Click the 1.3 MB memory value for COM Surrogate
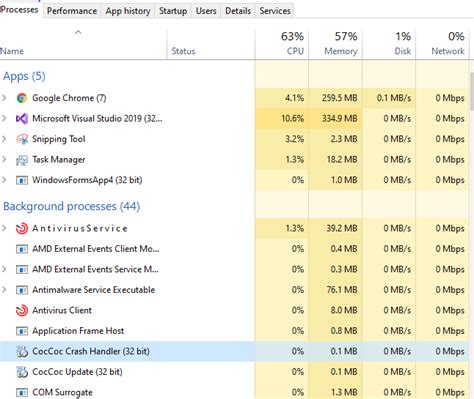474x399 pixels. [x=344, y=392]
